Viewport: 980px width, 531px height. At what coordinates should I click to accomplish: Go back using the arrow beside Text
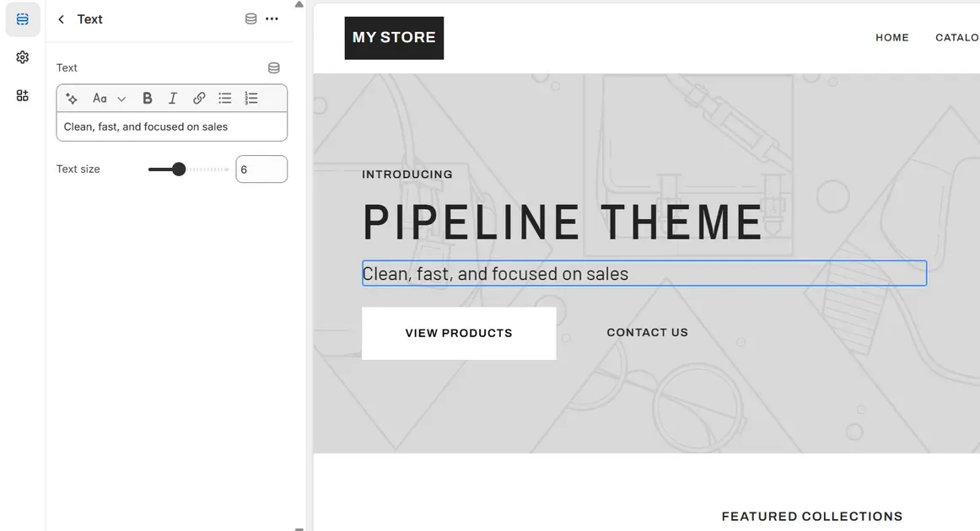tap(62, 19)
